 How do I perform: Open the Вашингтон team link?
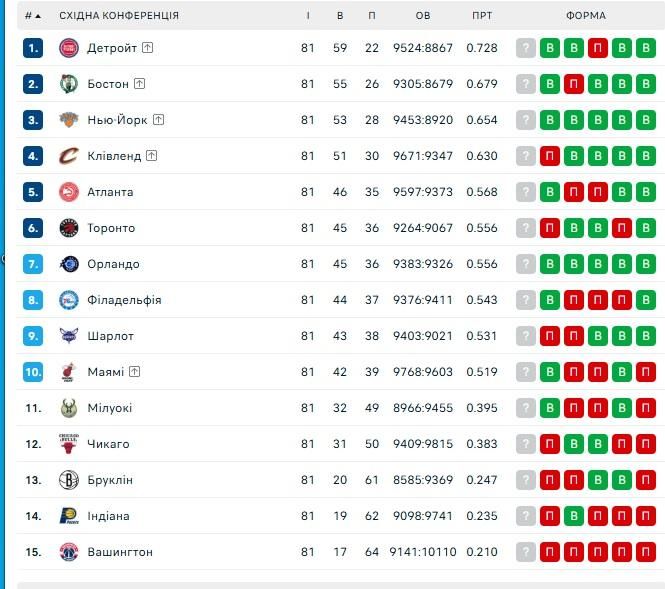click(120, 552)
